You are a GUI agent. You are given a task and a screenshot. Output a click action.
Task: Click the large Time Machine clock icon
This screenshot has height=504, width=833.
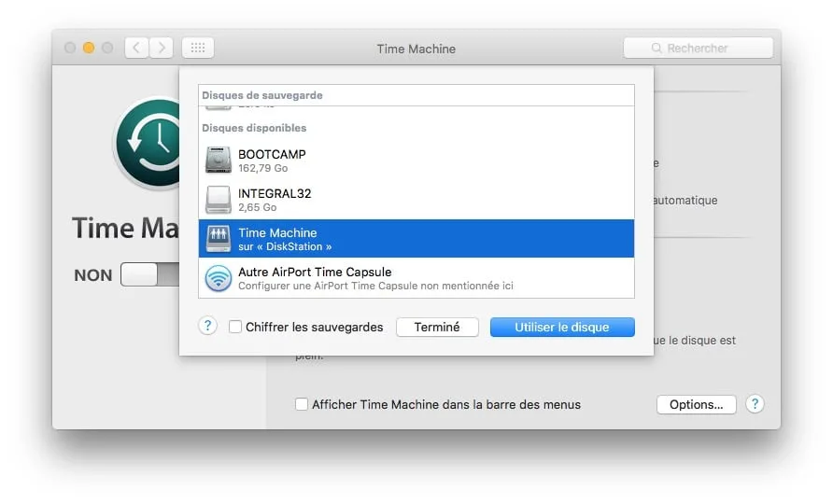tap(148, 144)
